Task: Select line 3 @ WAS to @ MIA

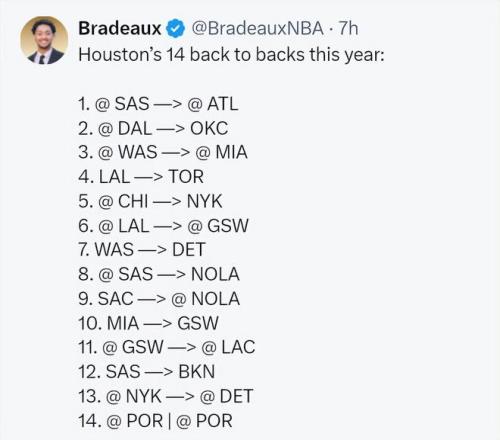Action: pos(163,152)
